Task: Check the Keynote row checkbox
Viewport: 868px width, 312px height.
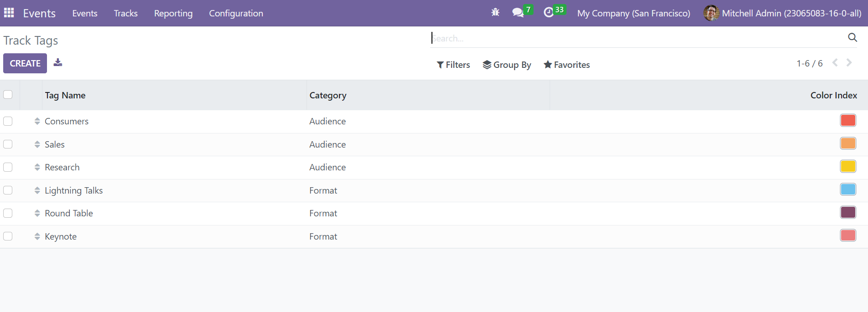Action: pyautogui.click(x=8, y=236)
